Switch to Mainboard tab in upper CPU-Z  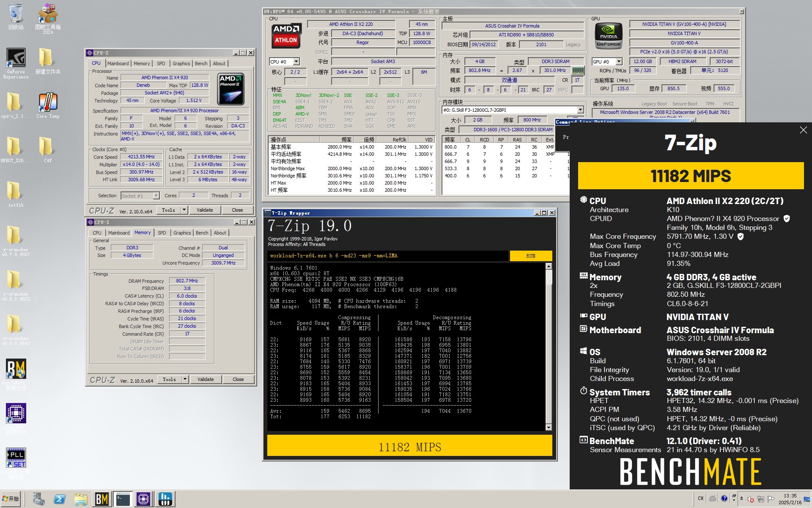(x=118, y=63)
